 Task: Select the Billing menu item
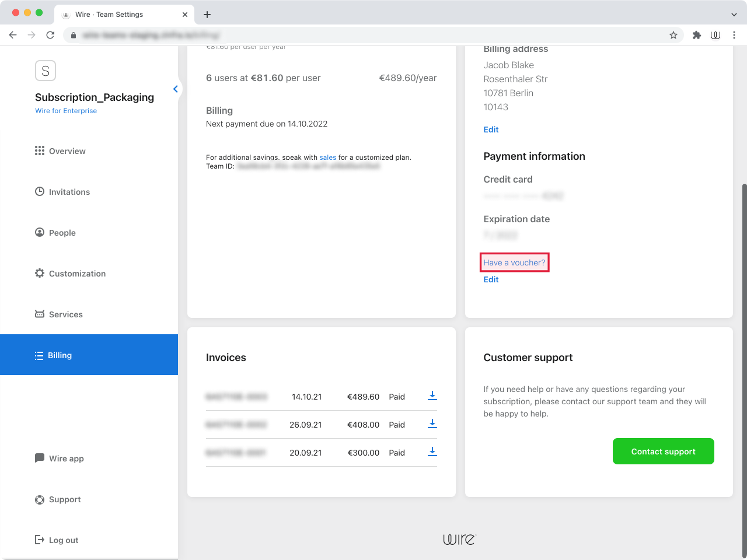(89, 355)
